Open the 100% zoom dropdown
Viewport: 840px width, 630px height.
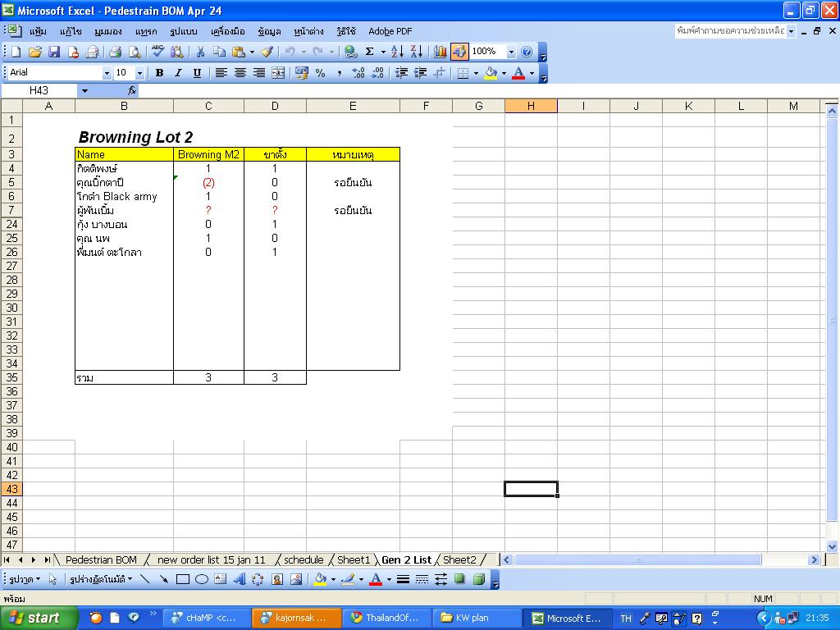click(511, 52)
